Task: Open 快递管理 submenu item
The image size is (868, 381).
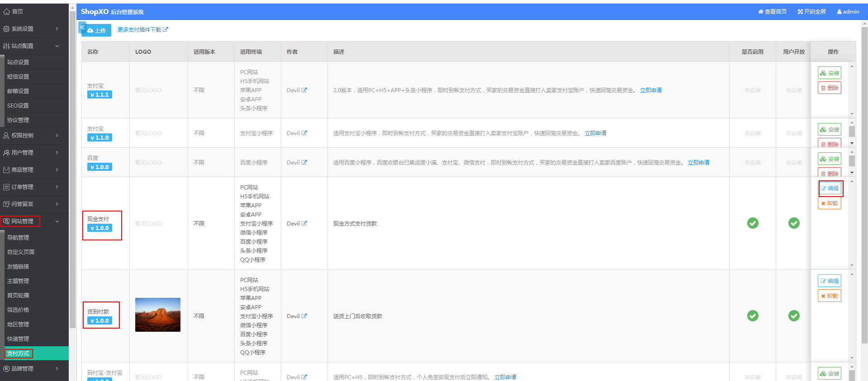Action: tap(36, 339)
